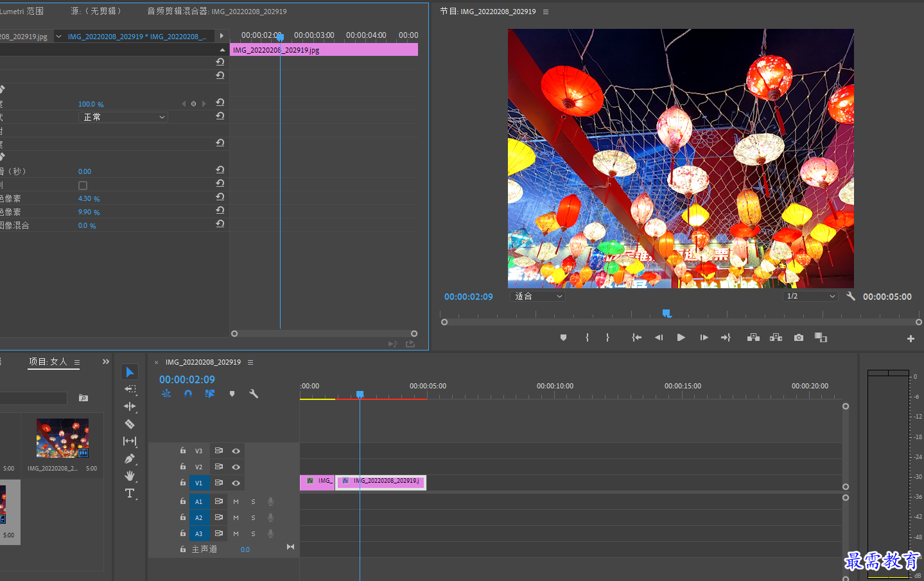This screenshot has width=924, height=581.
Task: Switch to 源 (无剪辑) tab
Action: tap(96, 11)
